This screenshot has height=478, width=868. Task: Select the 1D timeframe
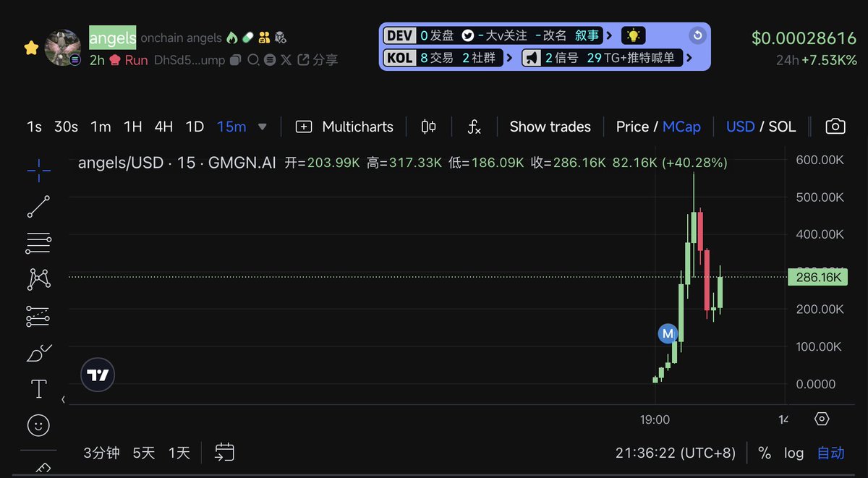195,127
